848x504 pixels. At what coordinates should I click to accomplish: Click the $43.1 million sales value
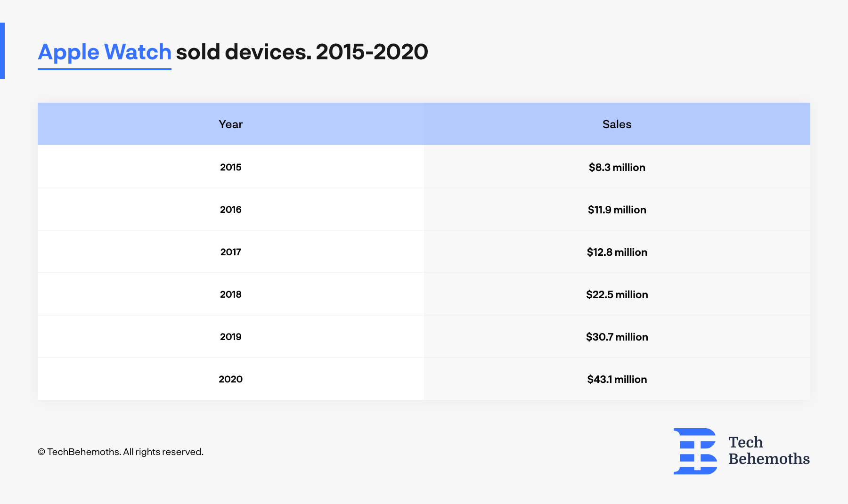click(617, 379)
